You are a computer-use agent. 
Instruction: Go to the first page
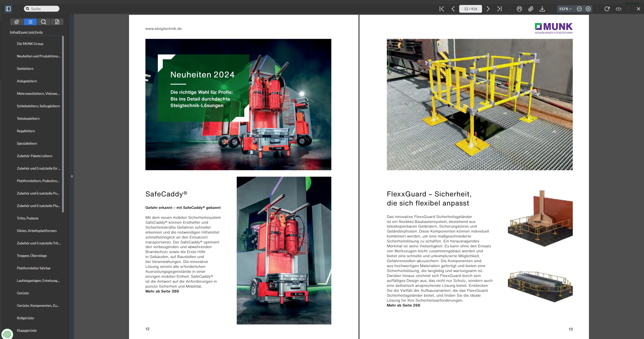tap(442, 9)
